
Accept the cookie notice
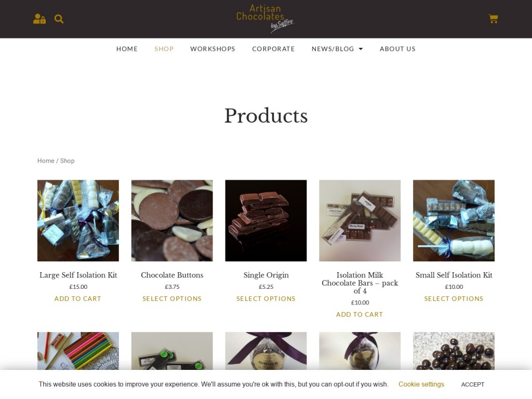tap(473, 384)
